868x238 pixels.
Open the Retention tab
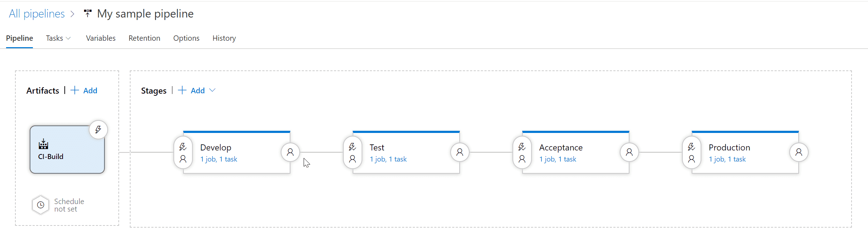point(144,38)
